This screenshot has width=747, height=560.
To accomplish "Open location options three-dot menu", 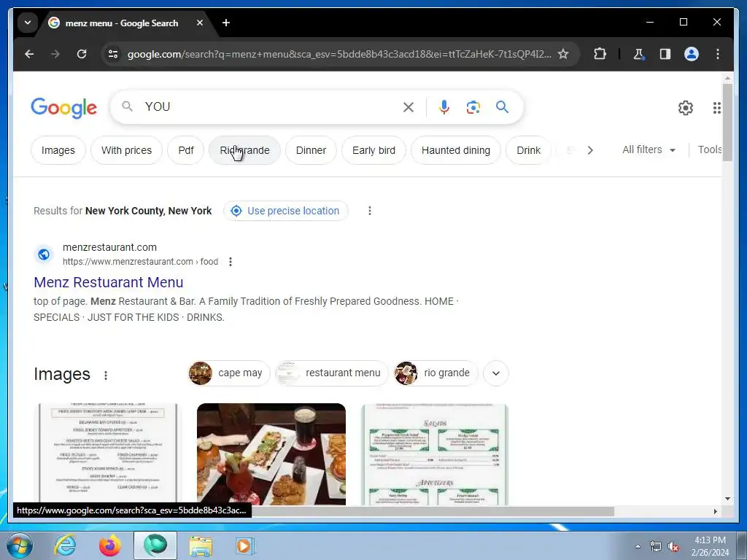I will tap(370, 211).
